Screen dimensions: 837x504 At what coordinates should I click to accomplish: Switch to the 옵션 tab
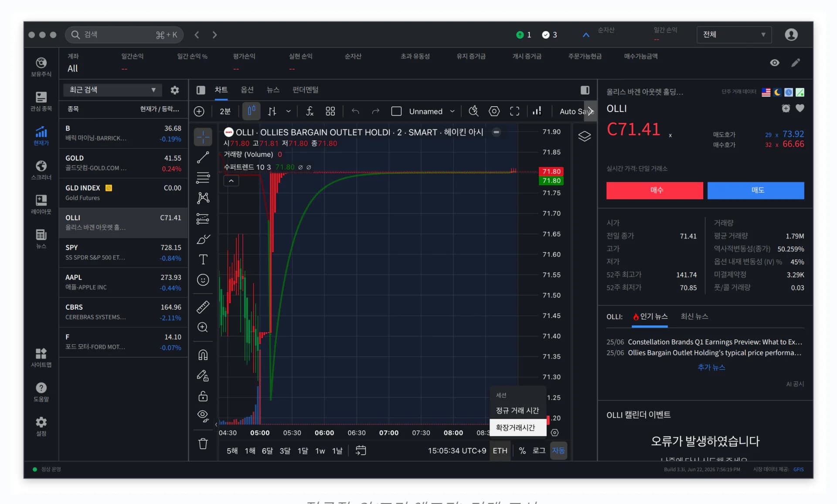(247, 90)
